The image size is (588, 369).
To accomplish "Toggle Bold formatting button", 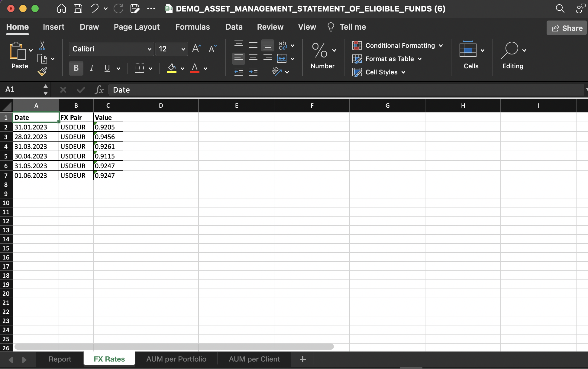I will tap(76, 68).
